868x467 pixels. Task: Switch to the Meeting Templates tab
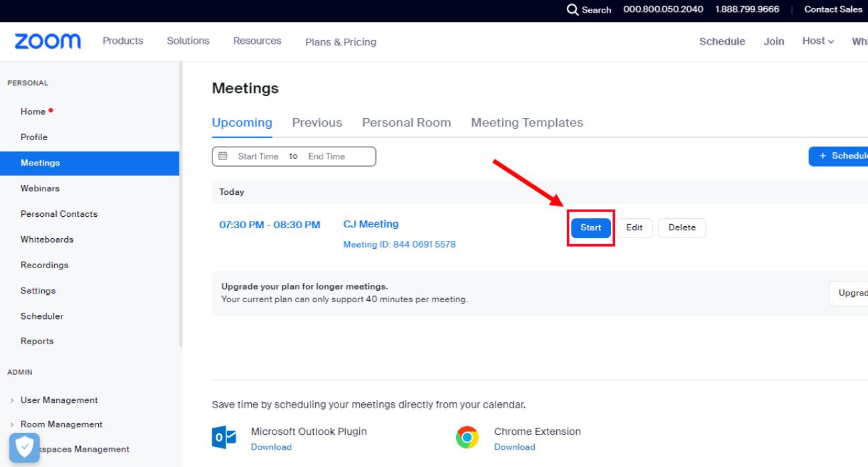tap(527, 123)
